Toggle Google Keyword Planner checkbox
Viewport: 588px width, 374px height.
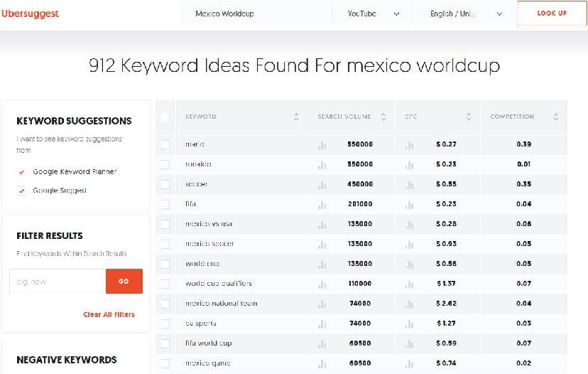[x=21, y=172]
